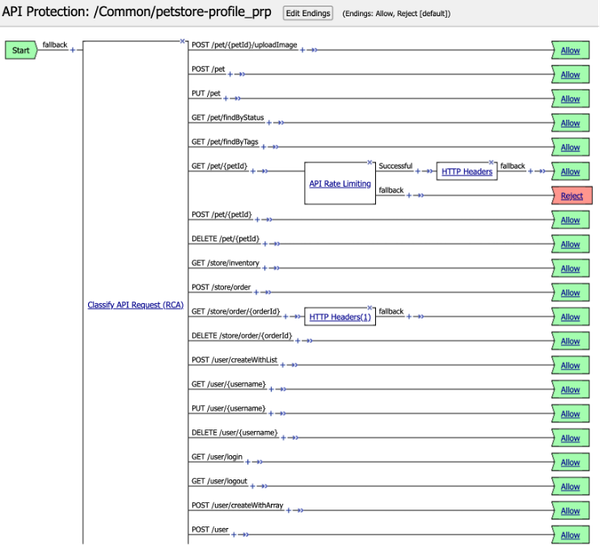Image resolution: width=600 pixels, height=545 pixels.
Task: Add item on GET /pet/findByTags branch
Action: click(x=263, y=147)
